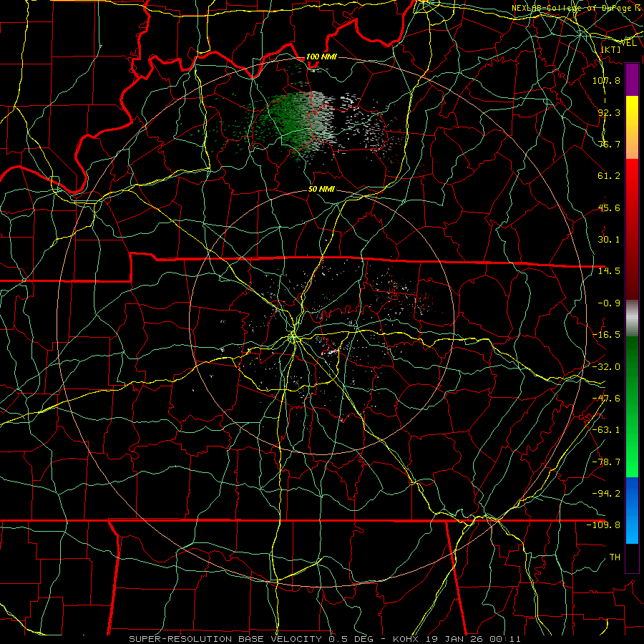Click the gray near-zero segment of the color bar
This screenshot has width=644, height=644.
(x=632, y=318)
